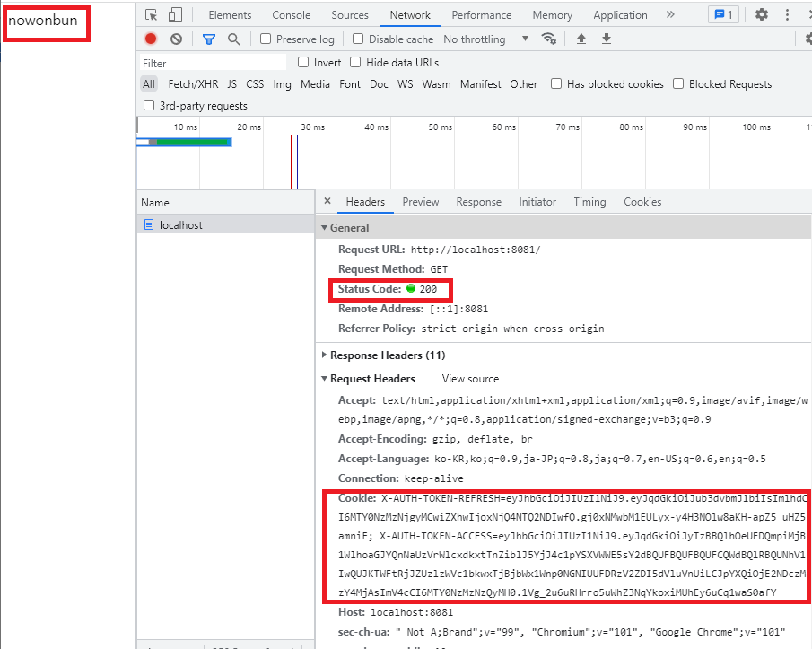The width and height of the screenshot is (812, 649).
Task: Clear the network log
Action: [177, 39]
